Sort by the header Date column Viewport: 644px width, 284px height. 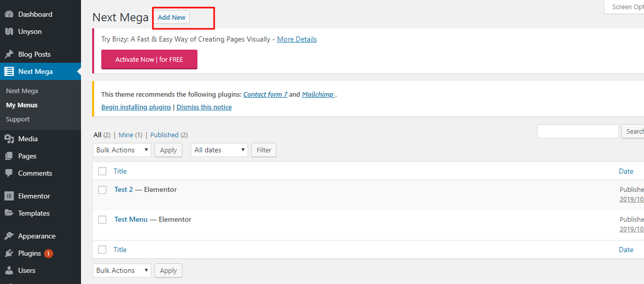[626, 171]
